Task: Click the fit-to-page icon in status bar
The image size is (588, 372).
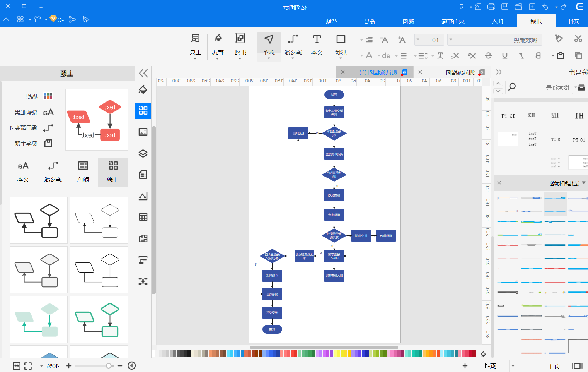Action: 17,366
